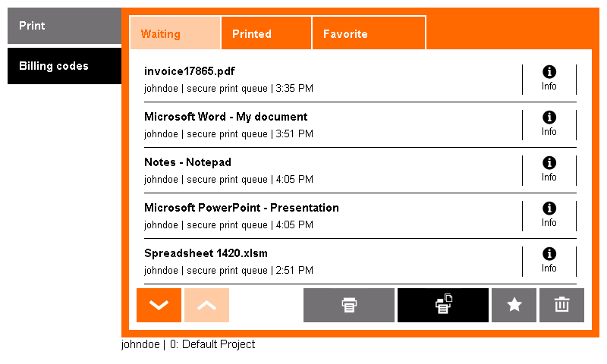Switch to the Printed tab
This screenshot has height=364, width=607.
pyautogui.click(x=266, y=33)
